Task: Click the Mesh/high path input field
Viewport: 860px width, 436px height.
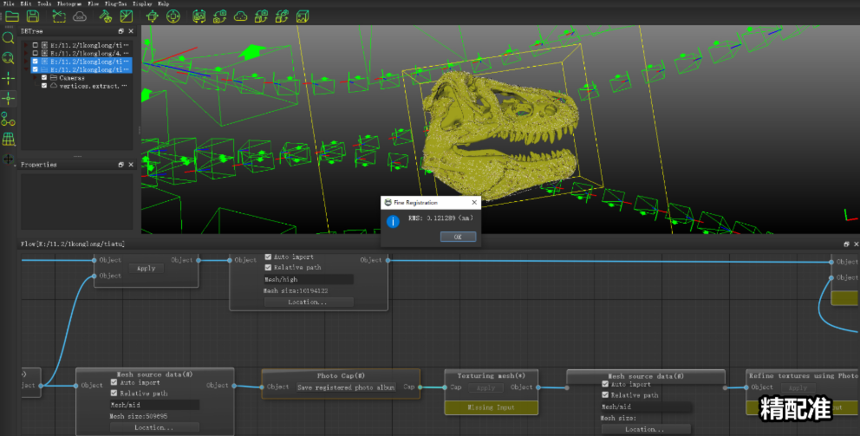Action: [308, 279]
